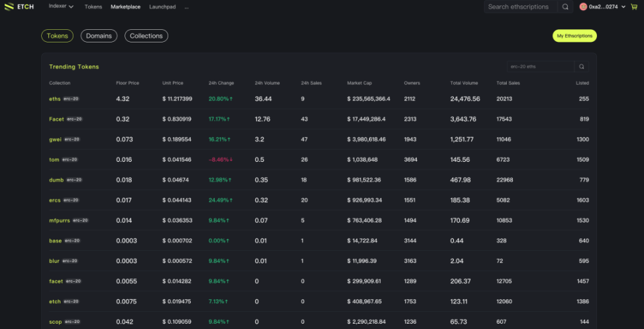Click the token table search magnifier

(581, 67)
